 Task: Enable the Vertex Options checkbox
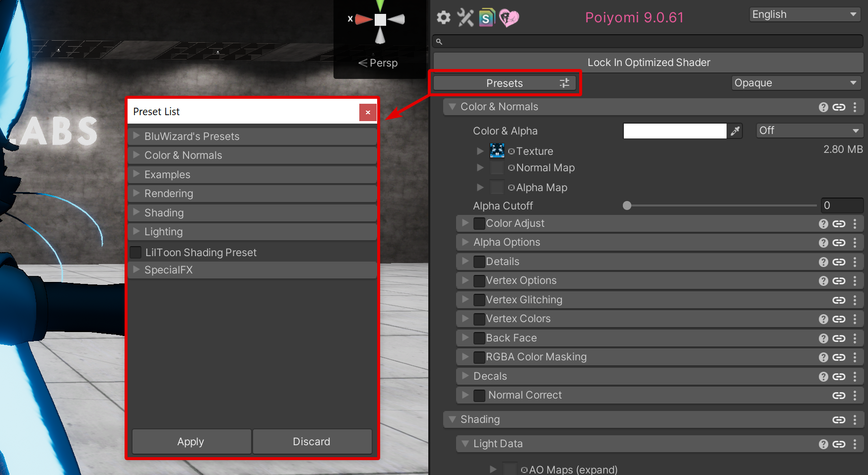(479, 280)
